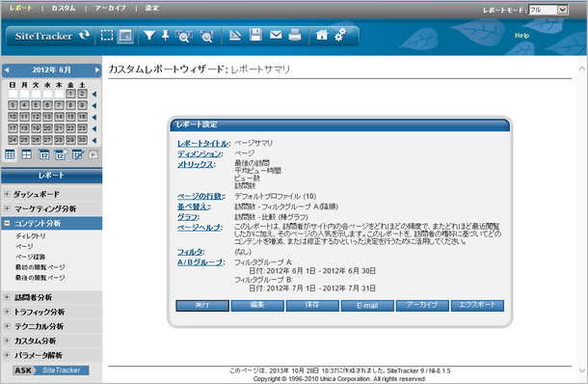
Task: Open the カスタム top menu item
Action: click(64, 8)
